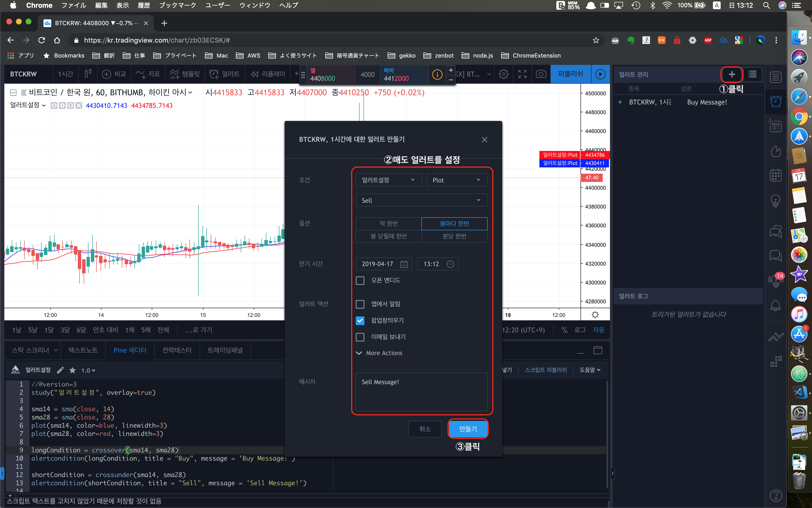Image resolution: width=812 pixels, height=508 pixels.
Task: Click the 만들기 create button
Action: click(x=468, y=429)
